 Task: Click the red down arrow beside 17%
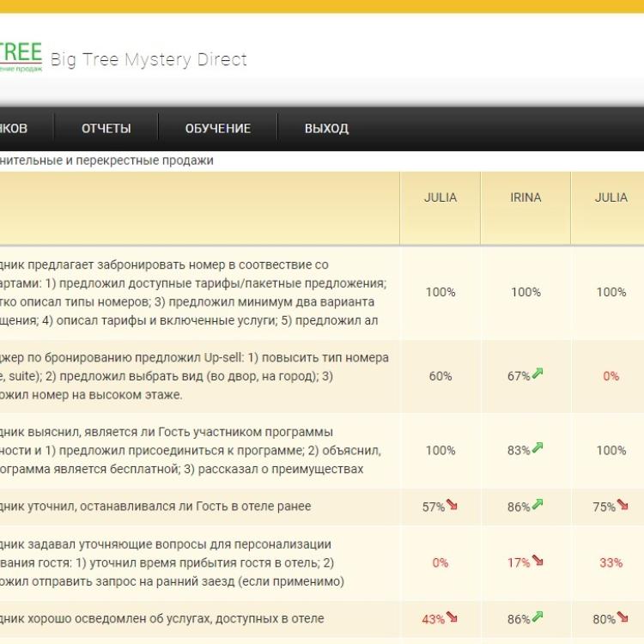[x=538, y=561]
